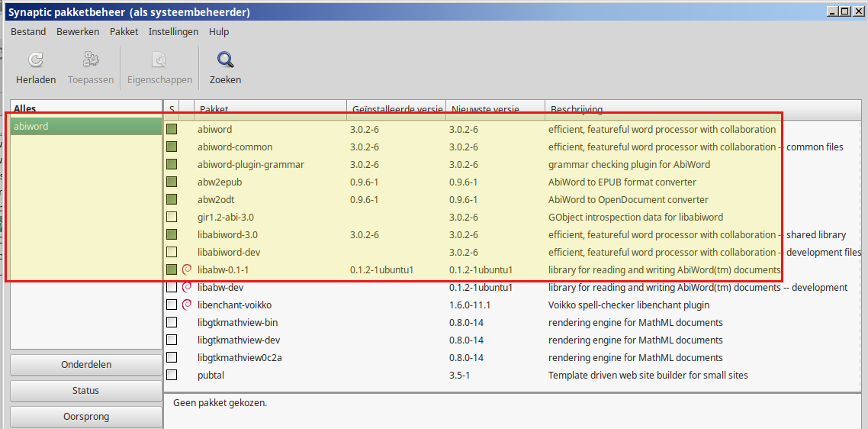Open the Hulp menu
Viewport: 868px width, 429px height.
coord(219,31)
